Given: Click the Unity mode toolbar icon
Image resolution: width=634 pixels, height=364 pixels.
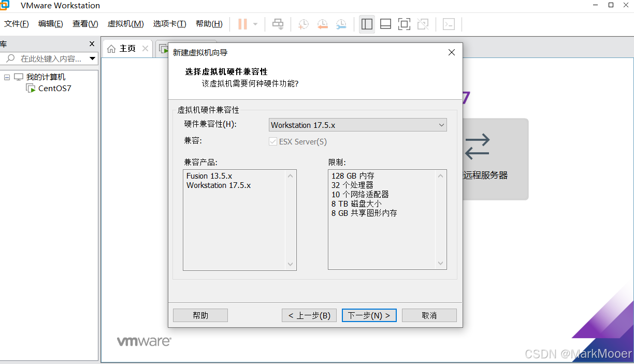Looking at the screenshot, I should coord(423,24).
